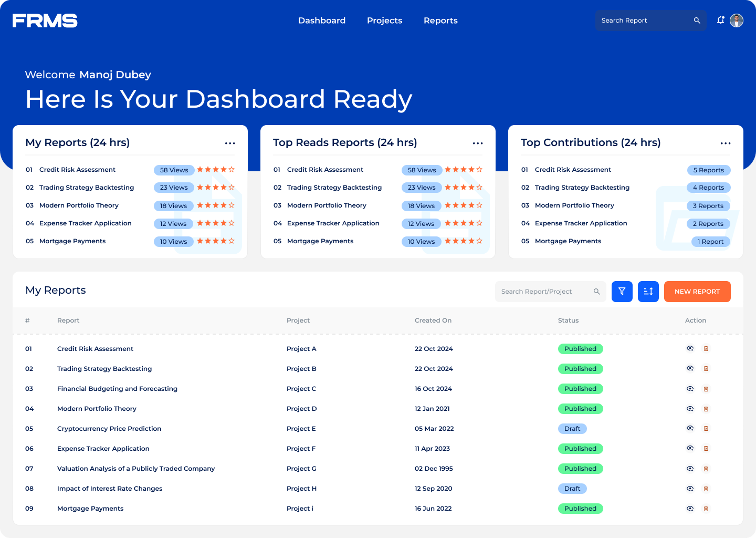756x538 pixels.
Task: Open three-dot menu on Top Reads Reports card
Action: tap(478, 143)
